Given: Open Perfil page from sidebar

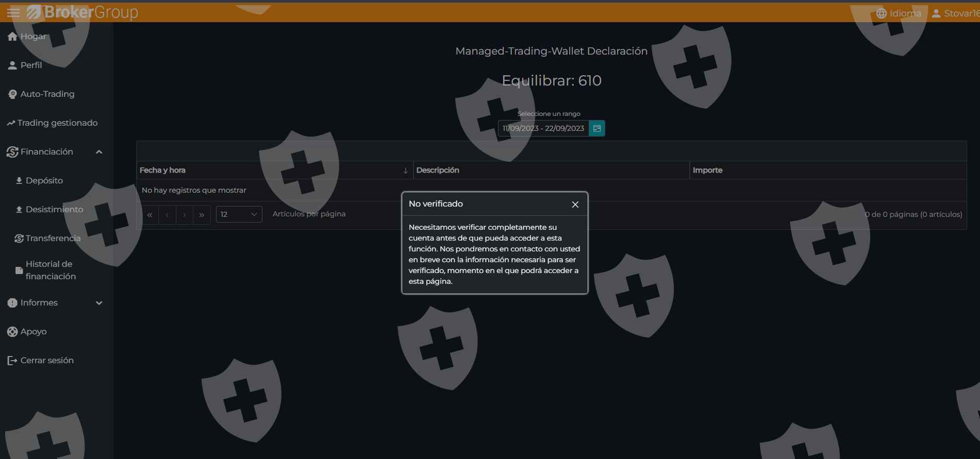Looking at the screenshot, I should pos(31,65).
